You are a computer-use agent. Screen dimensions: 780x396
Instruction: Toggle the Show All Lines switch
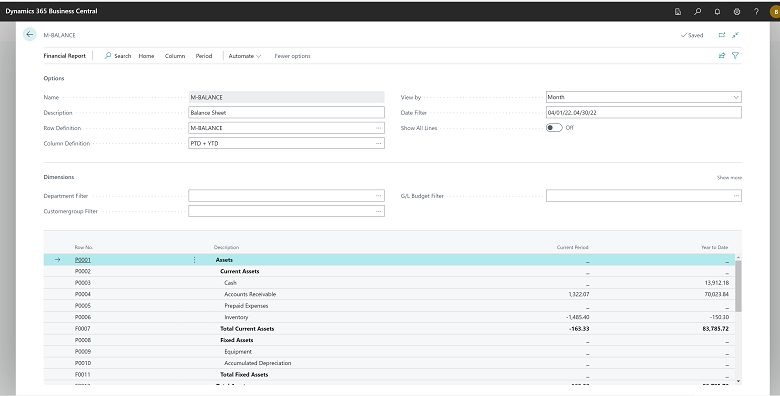pos(554,128)
